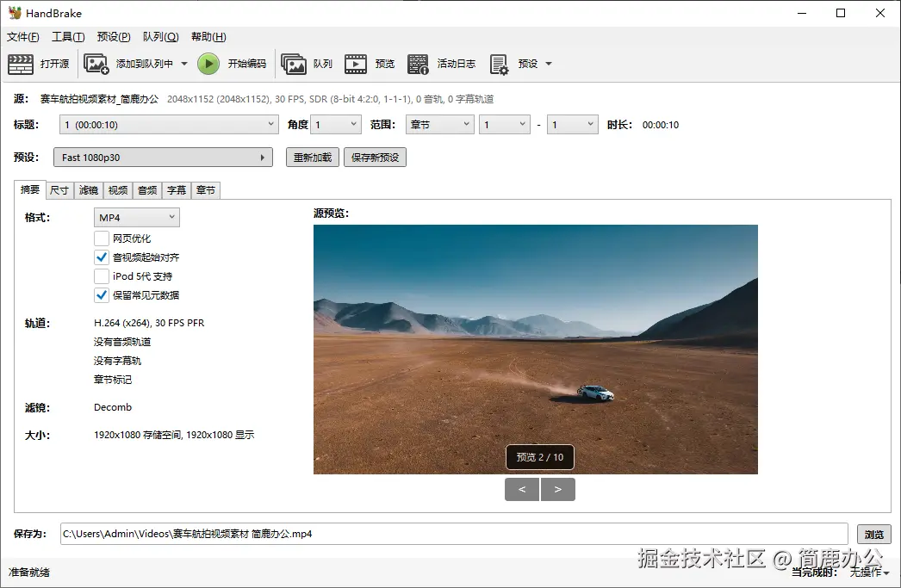Click the 预览 filmstrip icon
This screenshot has height=588, width=901.
(x=356, y=64)
